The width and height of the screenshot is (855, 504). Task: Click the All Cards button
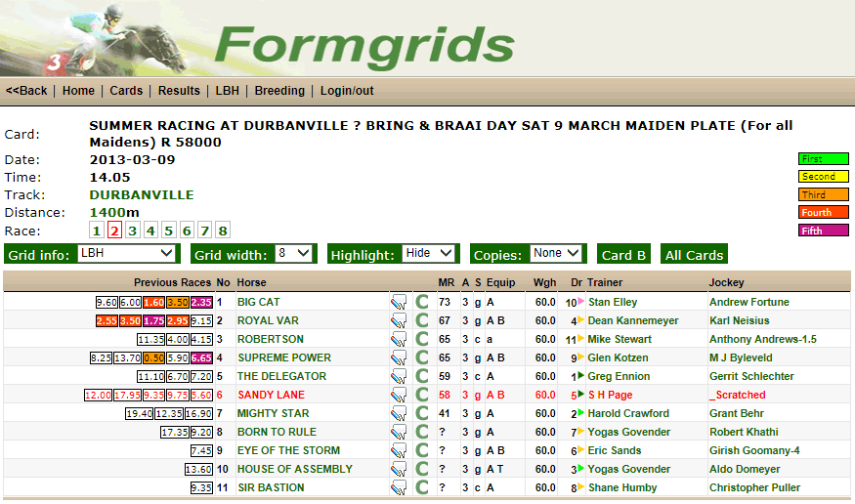click(x=694, y=255)
